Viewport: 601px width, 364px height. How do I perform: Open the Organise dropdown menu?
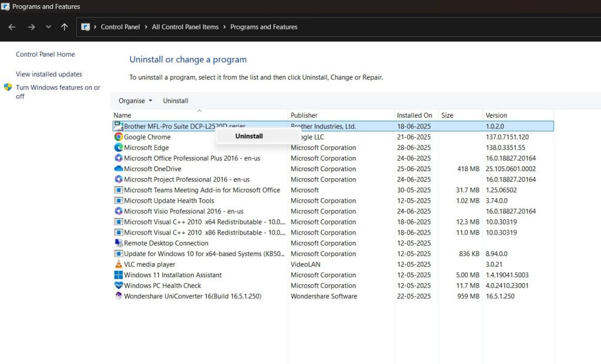[x=136, y=101]
